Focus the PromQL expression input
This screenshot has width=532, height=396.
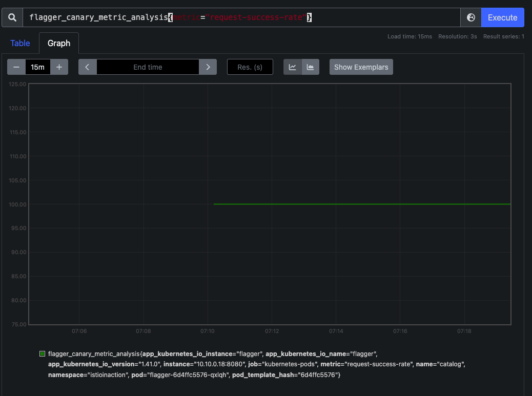coord(241,17)
